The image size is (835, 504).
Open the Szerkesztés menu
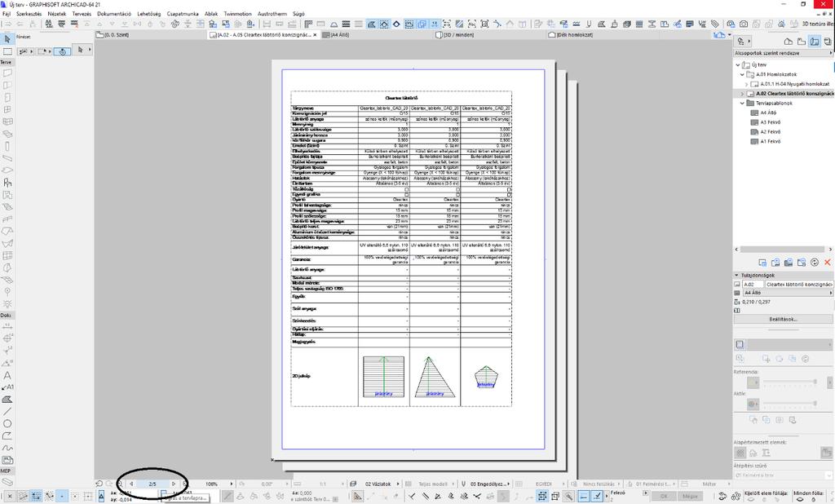[x=29, y=14]
